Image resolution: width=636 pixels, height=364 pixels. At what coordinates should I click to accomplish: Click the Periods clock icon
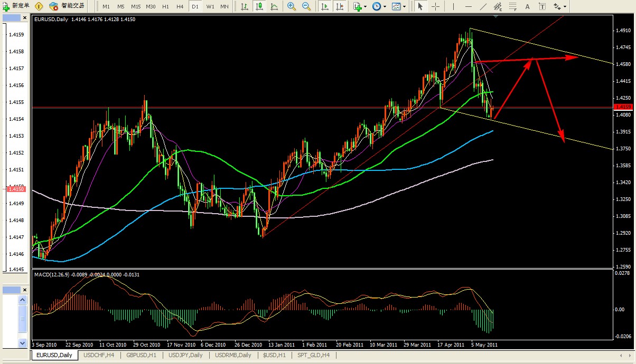376,6
